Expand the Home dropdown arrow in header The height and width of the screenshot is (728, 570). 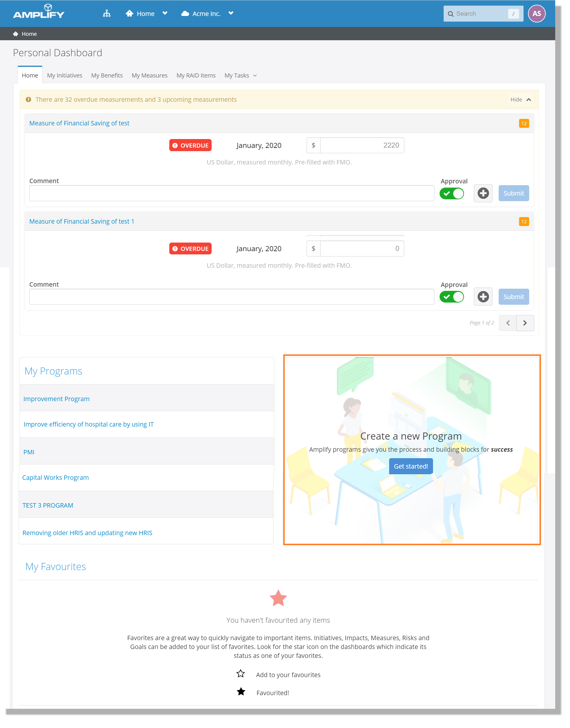[x=165, y=14]
